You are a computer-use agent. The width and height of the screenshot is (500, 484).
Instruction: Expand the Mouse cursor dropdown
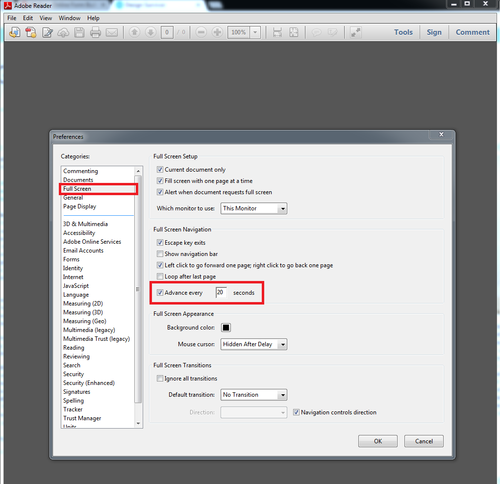coord(254,344)
